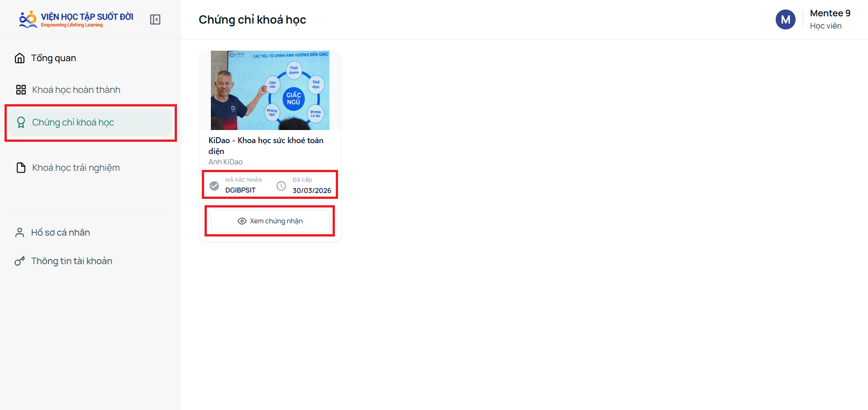
Task: Click the verified checkmark icon beside DGIBPSIT
Action: (x=215, y=186)
